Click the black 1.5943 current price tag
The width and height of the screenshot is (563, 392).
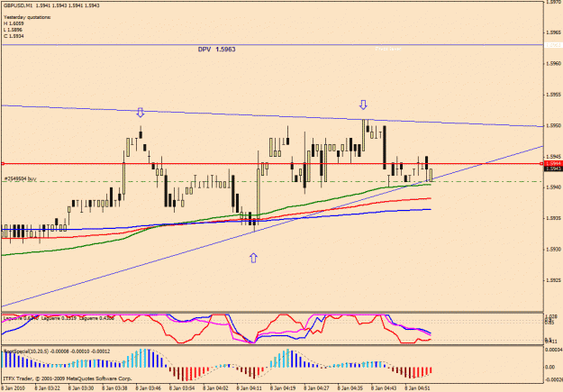pyautogui.click(x=553, y=169)
